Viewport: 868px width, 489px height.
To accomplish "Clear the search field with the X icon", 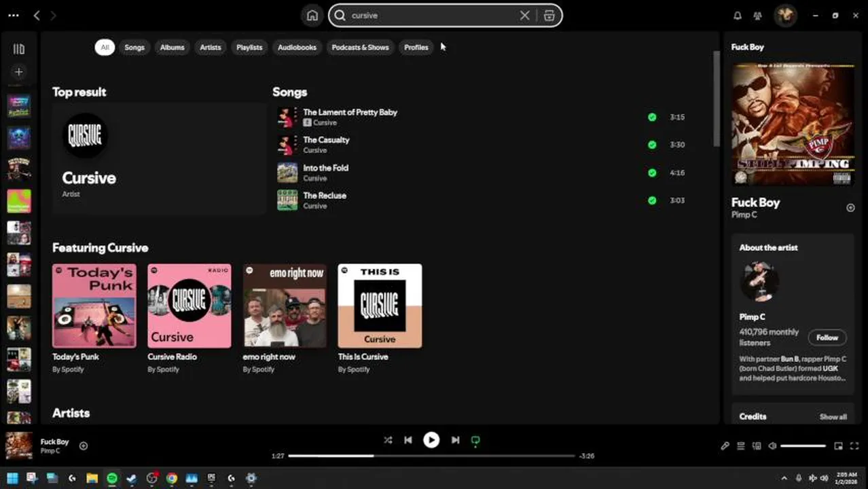I will click(524, 16).
